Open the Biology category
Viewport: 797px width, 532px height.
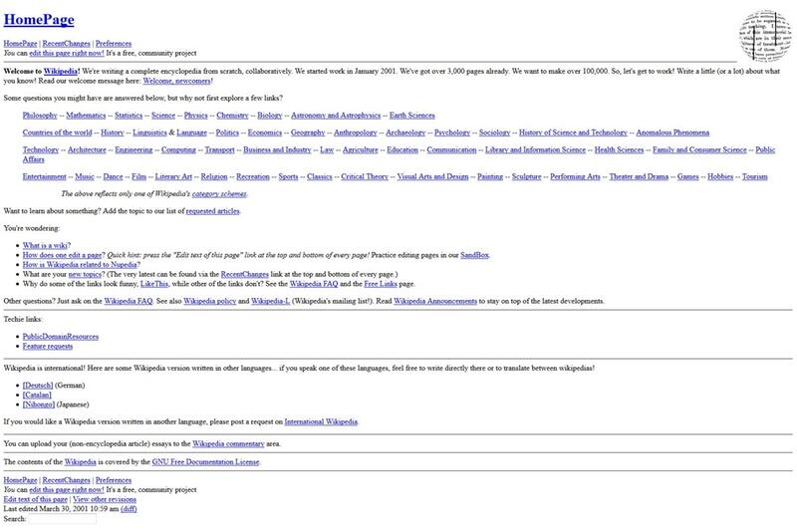click(x=269, y=116)
